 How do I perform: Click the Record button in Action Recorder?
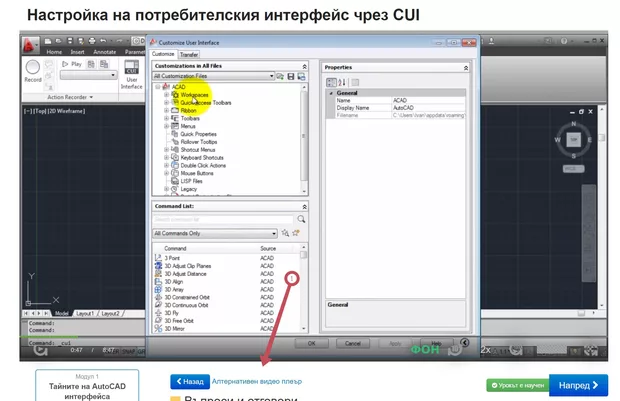(x=33, y=70)
